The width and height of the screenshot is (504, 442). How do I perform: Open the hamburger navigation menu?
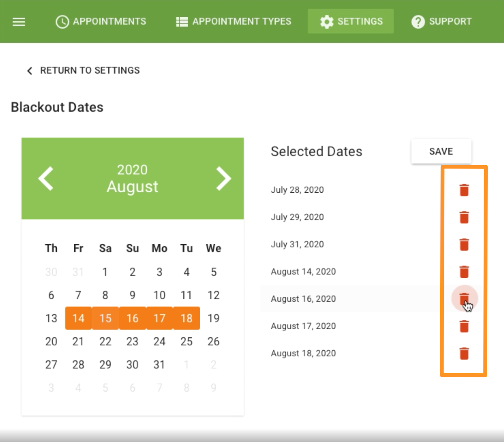click(x=19, y=21)
